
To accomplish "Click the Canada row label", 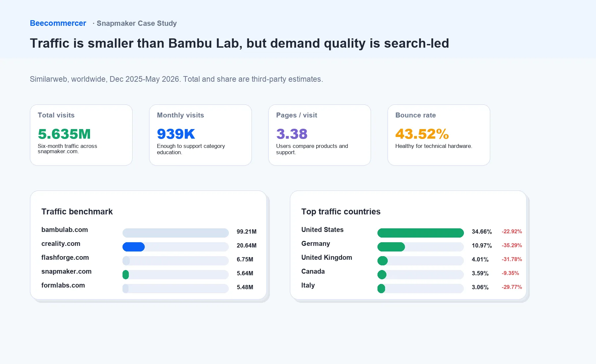I will (x=313, y=271).
